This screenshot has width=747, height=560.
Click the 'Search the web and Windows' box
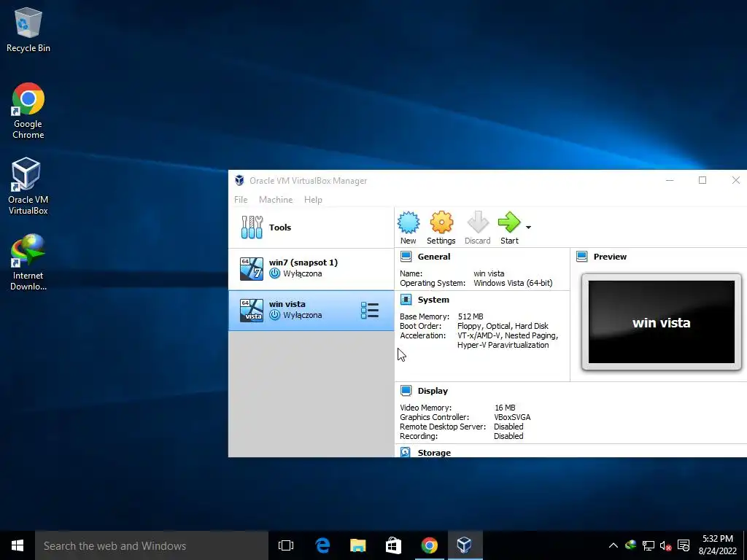tap(152, 545)
